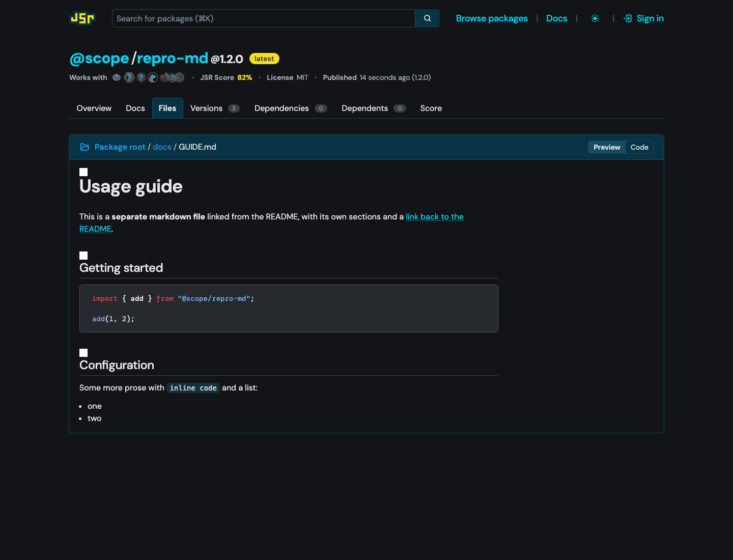Viewport: 733px width, 560px height.
Task: Click the import statement code line
Action: [173, 298]
